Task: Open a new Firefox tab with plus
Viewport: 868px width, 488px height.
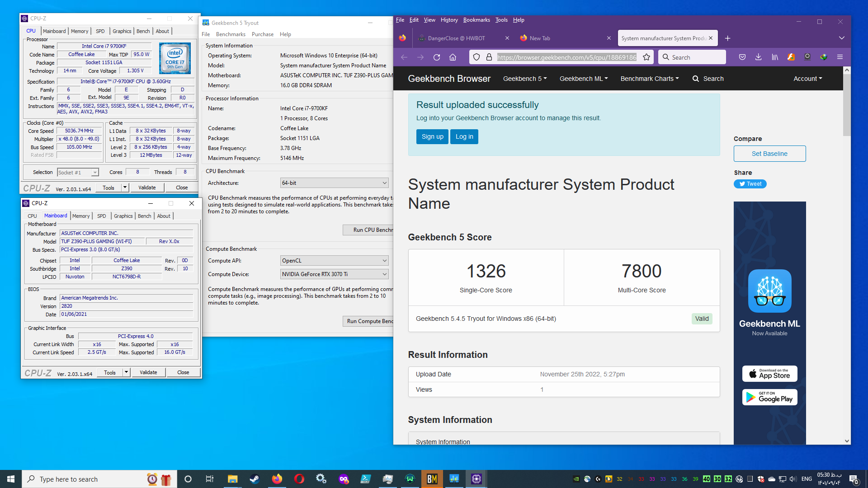Action: coord(727,38)
